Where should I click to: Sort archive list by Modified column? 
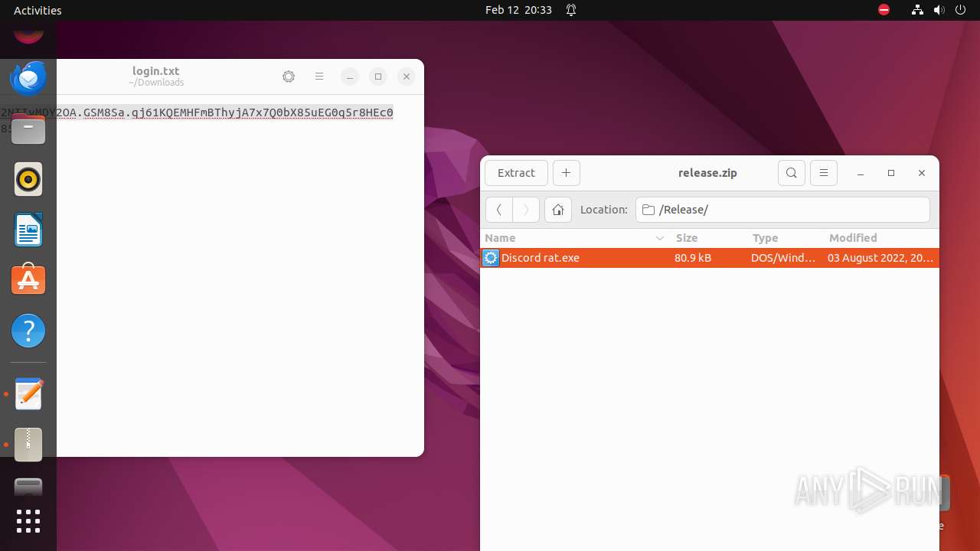point(881,238)
